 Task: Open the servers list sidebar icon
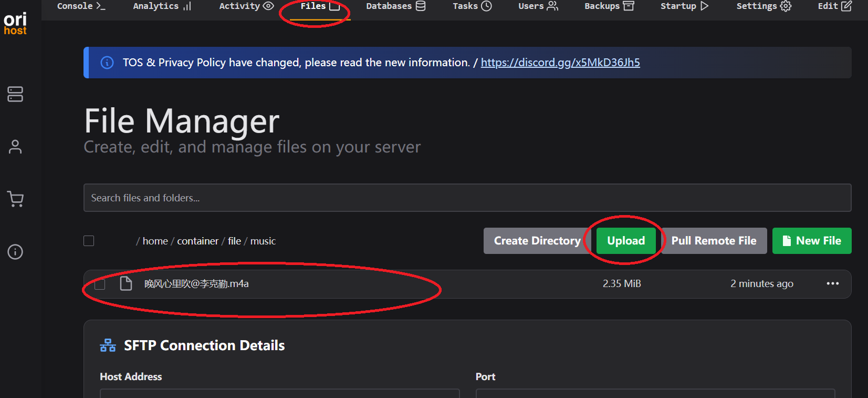click(x=15, y=94)
